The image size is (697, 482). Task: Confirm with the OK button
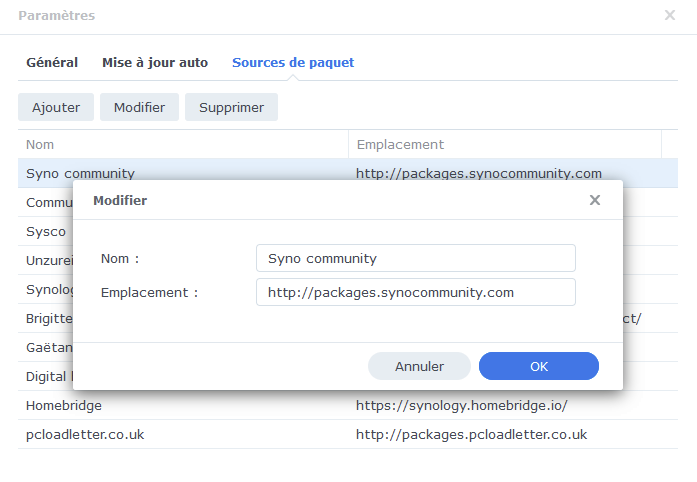tap(539, 366)
